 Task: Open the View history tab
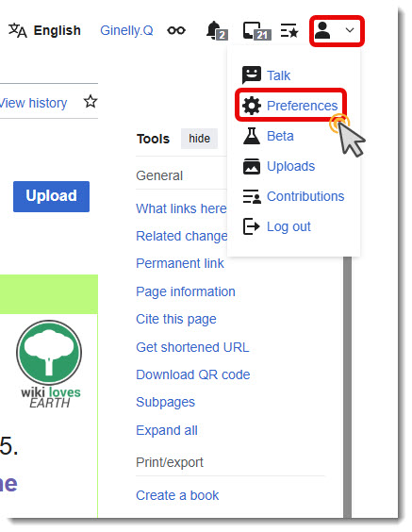point(33,103)
